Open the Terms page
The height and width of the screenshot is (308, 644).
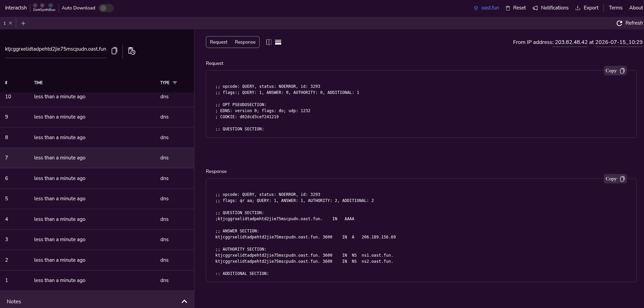click(616, 8)
